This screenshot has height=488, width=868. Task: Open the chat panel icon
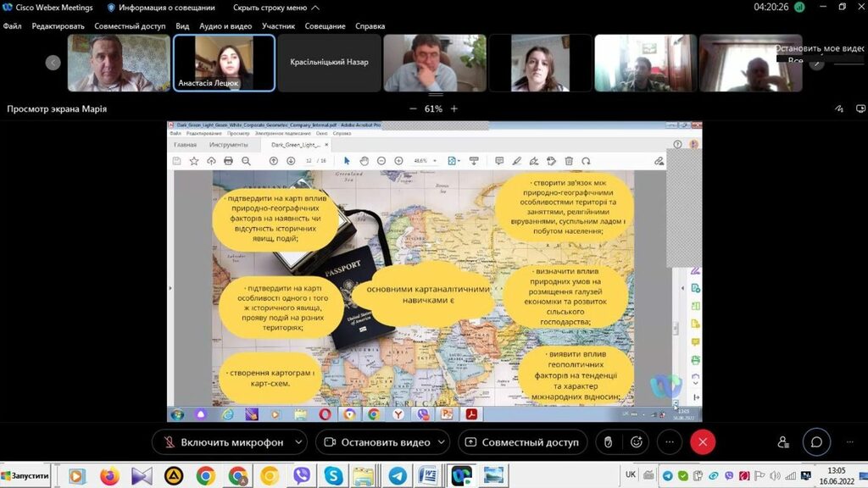pyautogui.click(x=816, y=442)
